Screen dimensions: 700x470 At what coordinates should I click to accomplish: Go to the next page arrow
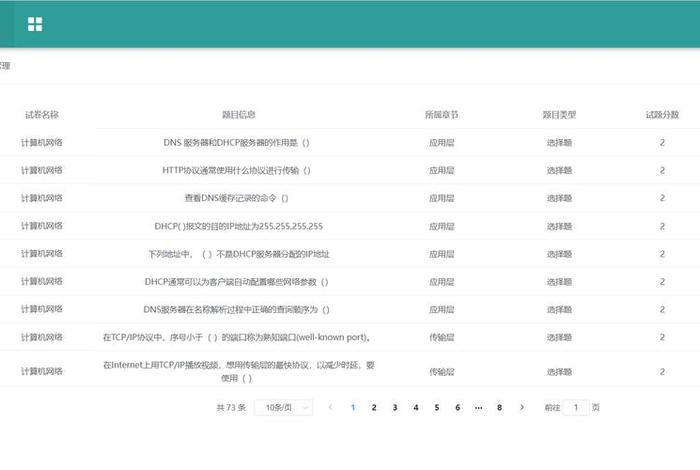tap(521, 407)
